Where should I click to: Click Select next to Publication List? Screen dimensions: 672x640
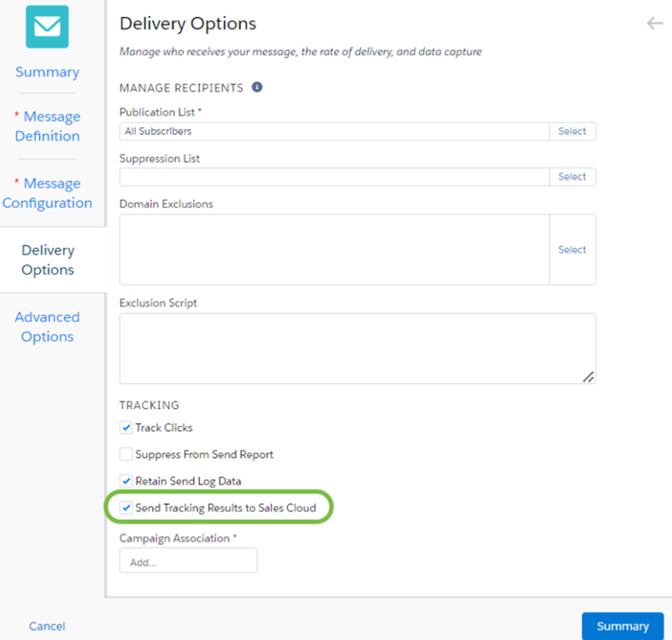point(572,132)
